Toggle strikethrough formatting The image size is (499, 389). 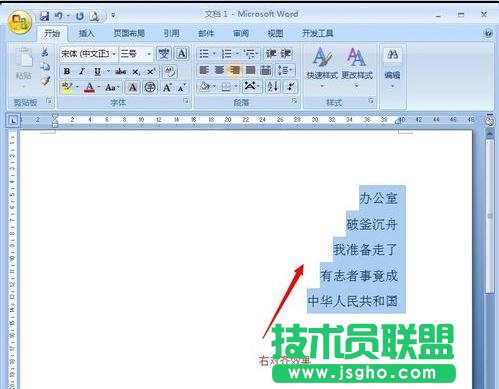point(120,71)
